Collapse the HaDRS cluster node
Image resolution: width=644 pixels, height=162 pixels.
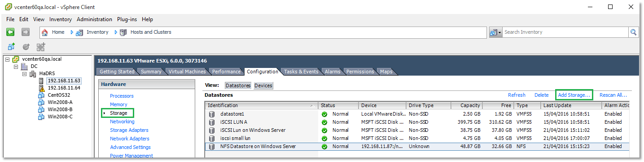click(x=25, y=73)
